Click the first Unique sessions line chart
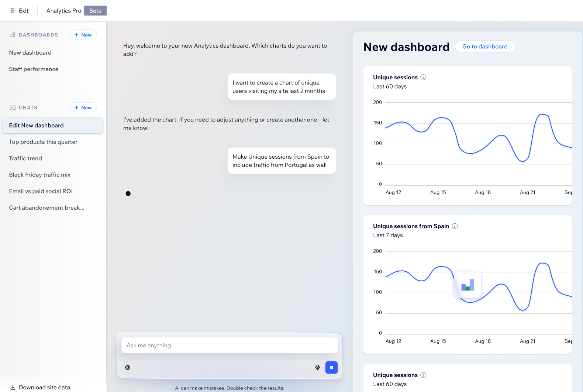Image resolution: width=583 pixels, height=392 pixels. click(479, 144)
